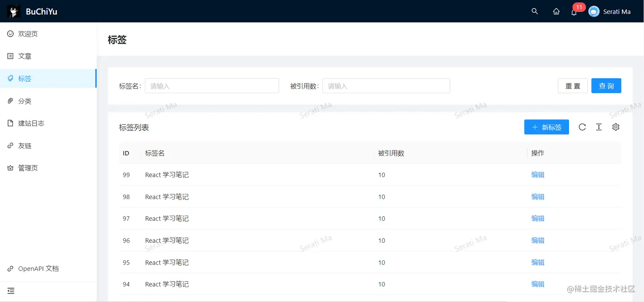Click the article icon beside 文章
The width and height of the screenshot is (644, 302).
pos(11,56)
